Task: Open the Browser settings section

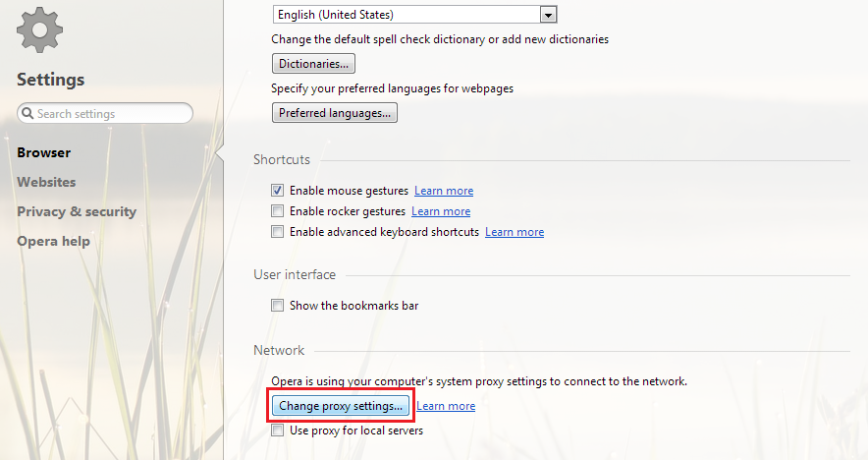Action: point(44,152)
